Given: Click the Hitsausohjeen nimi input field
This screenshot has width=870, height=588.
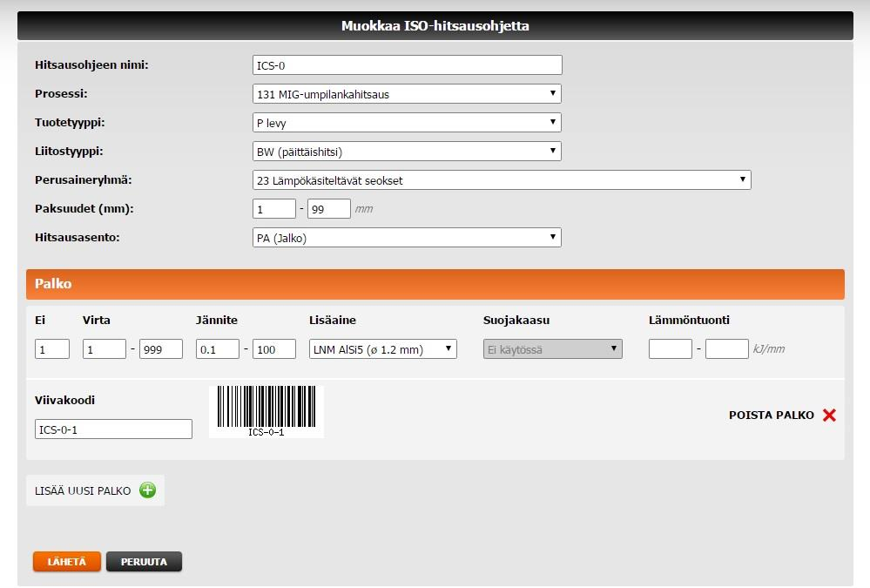Looking at the screenshot, I should pos(408,65).
